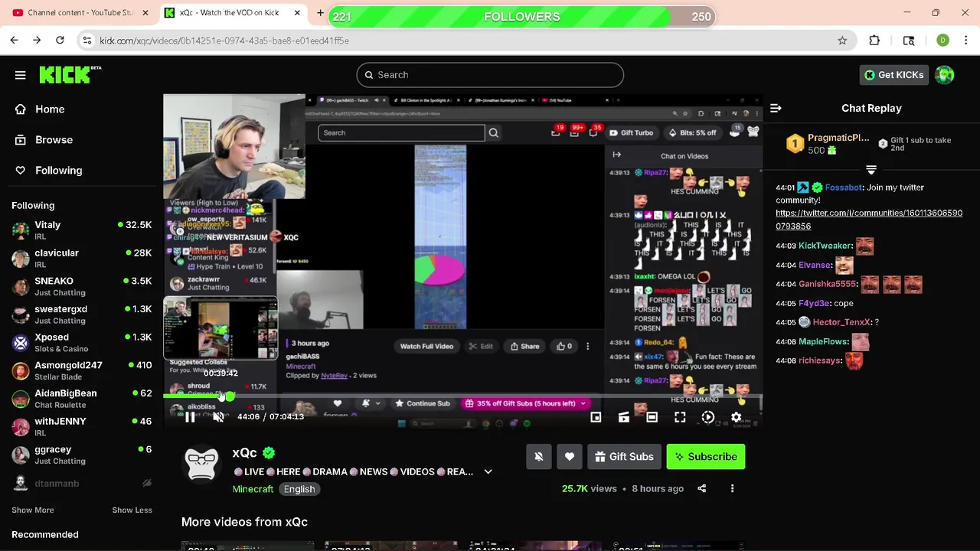
Task: Pause the VOD playback
Action: click(x=190, y=417)
